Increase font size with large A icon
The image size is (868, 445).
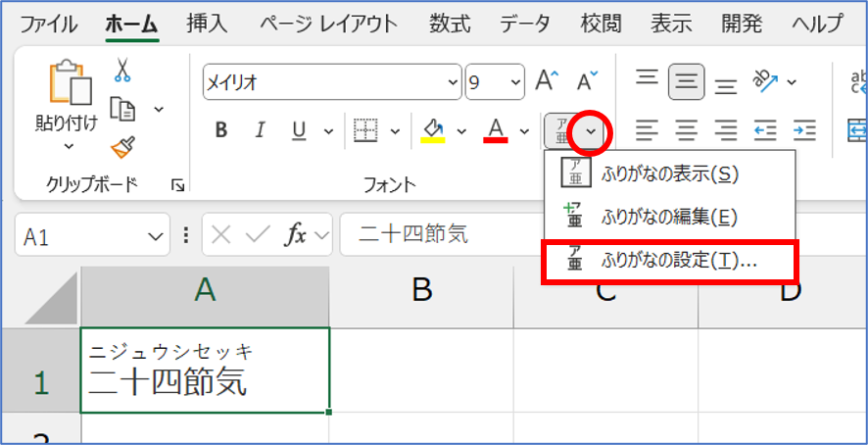(547, 81)
